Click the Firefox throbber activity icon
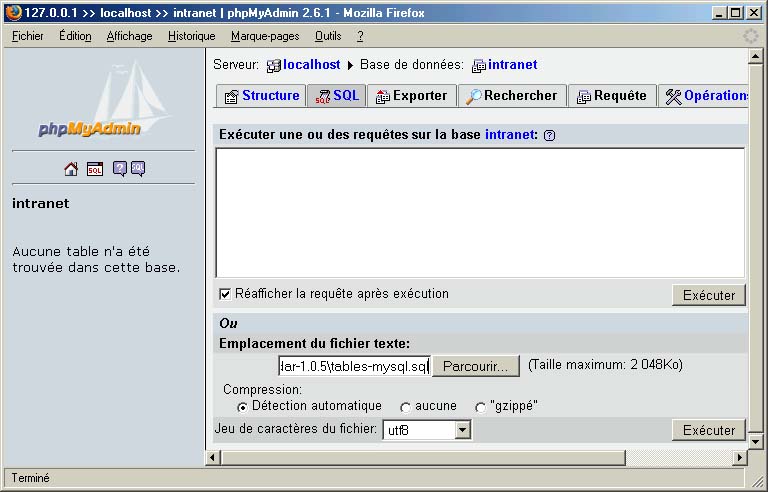This screenshot has width=768, height=492. click(x=750, y=36)
